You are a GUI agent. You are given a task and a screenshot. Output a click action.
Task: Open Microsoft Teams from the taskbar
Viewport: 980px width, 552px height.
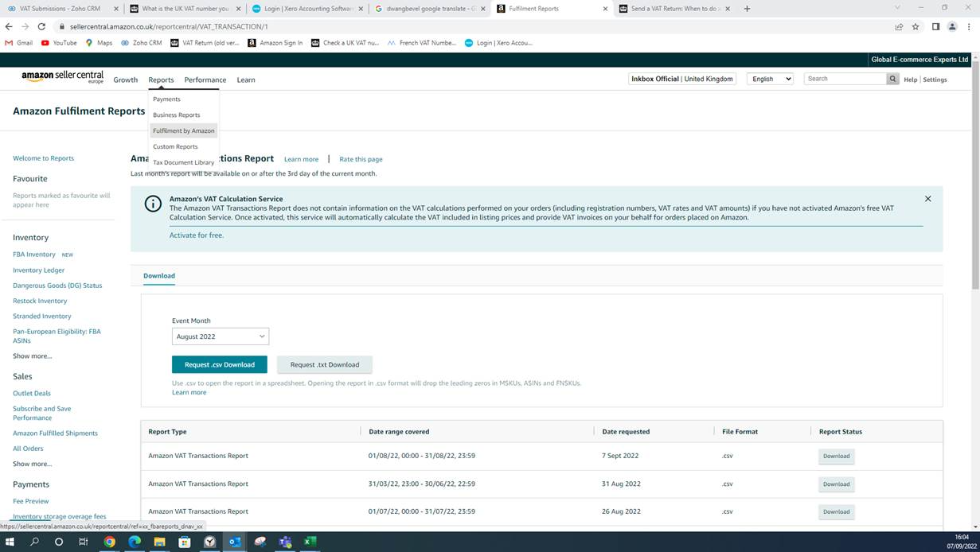pyautogui.click(x=285, y=542)
